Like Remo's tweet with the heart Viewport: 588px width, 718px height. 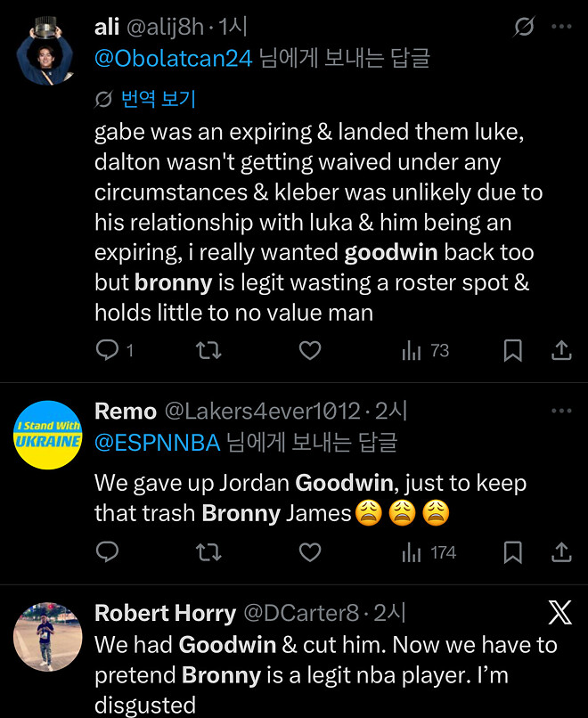[309, 552]
